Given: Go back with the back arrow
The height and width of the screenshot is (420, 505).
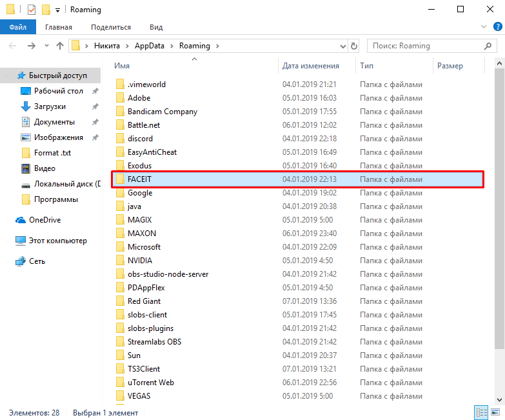Looking at the screenshot, I should pos(12,46).
